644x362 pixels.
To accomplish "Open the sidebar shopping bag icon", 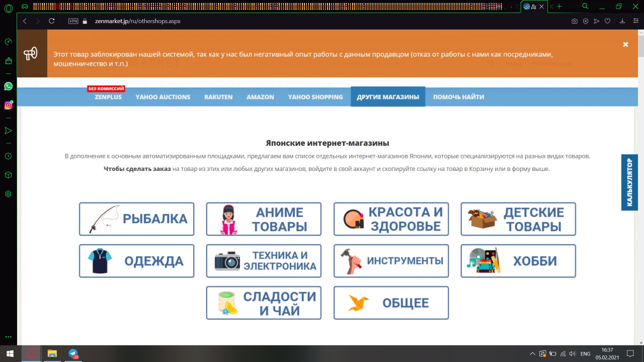I will pos(8,61).
